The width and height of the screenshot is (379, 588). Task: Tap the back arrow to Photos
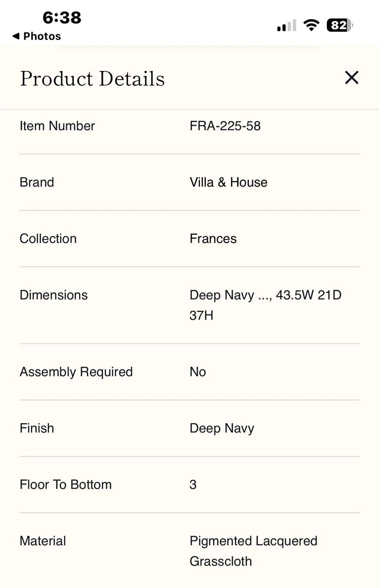click(x=16, y=36)
